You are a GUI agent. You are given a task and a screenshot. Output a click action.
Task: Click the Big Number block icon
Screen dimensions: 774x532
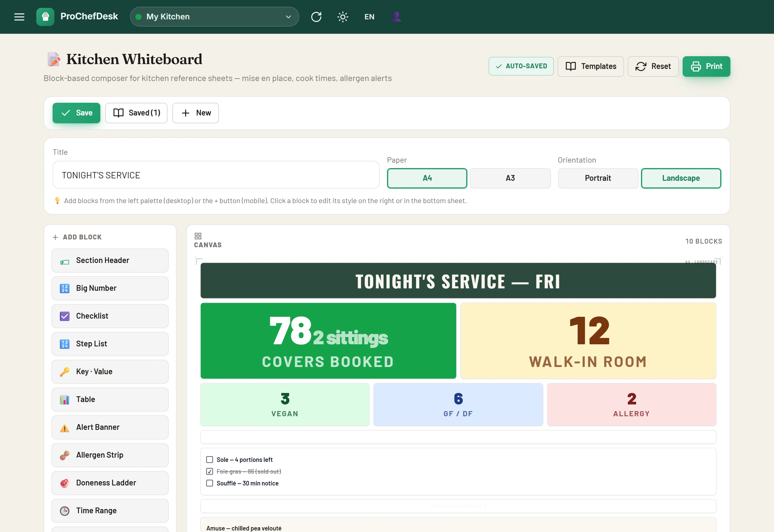(65, 288)
